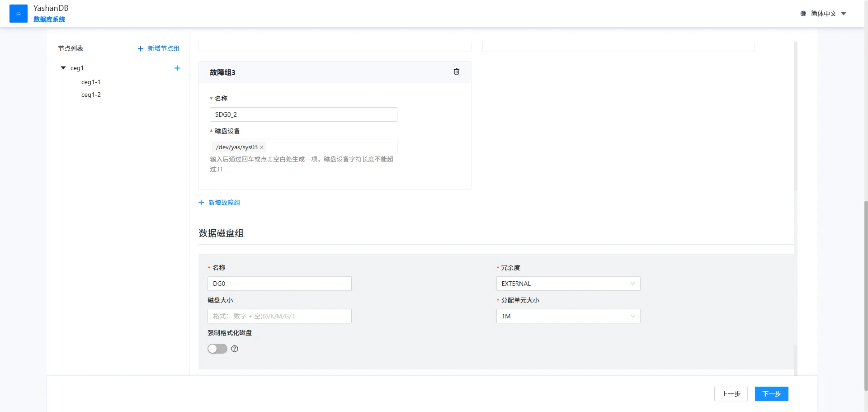Image resolution: width=868 pixels, height=412 pixels.
Task: Click the YashanDB logo icon
Action: point(19,14)
